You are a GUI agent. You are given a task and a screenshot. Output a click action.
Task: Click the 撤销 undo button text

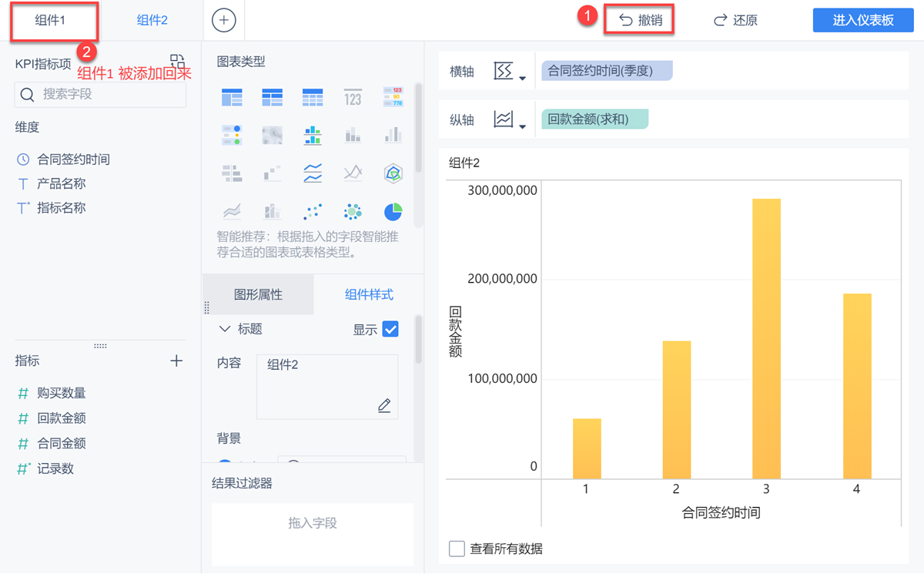[x=651, y=21]
